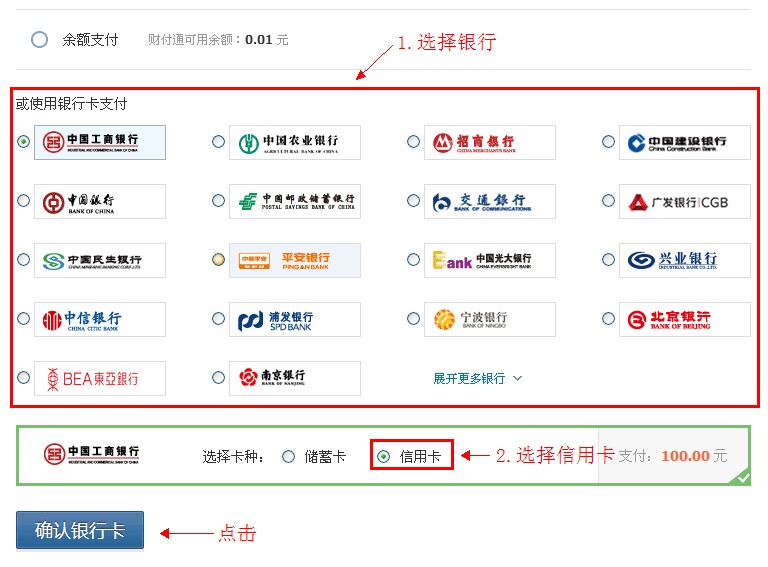Select radio button for BEA東亞銀行
The height and width of the screenshot is (567, 768).
pyautogui.click(x=23, y=378)
